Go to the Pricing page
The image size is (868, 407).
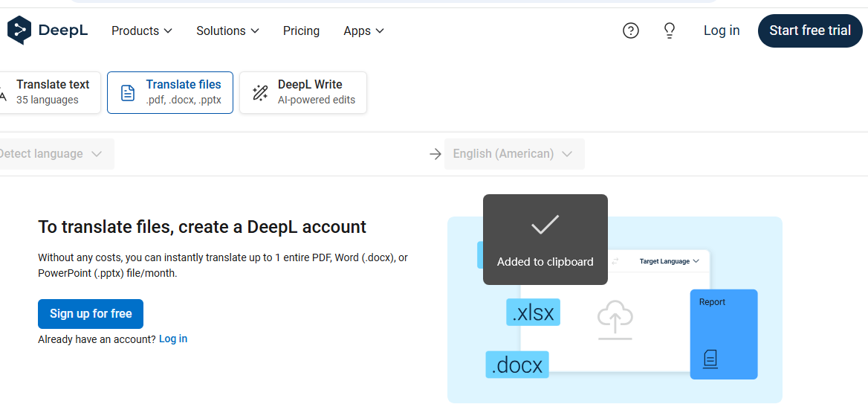coord(301,31)
